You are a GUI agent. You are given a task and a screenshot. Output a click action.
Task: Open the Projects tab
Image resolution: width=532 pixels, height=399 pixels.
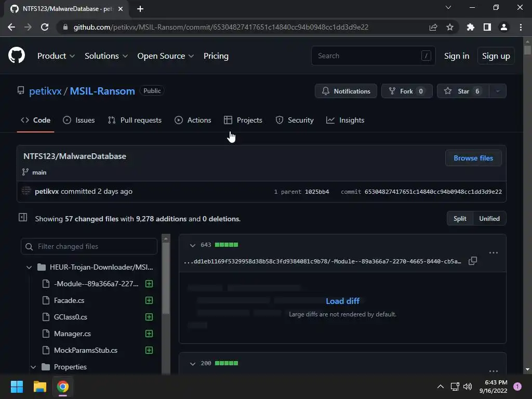pyautogui.click(x=243, y=120)
